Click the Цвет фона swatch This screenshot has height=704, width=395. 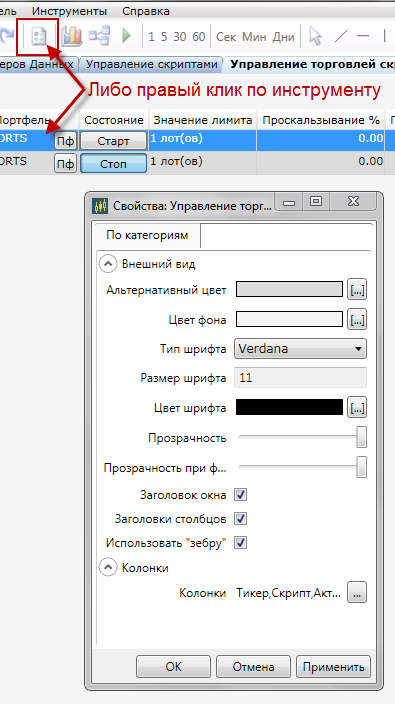click(289, 320)
